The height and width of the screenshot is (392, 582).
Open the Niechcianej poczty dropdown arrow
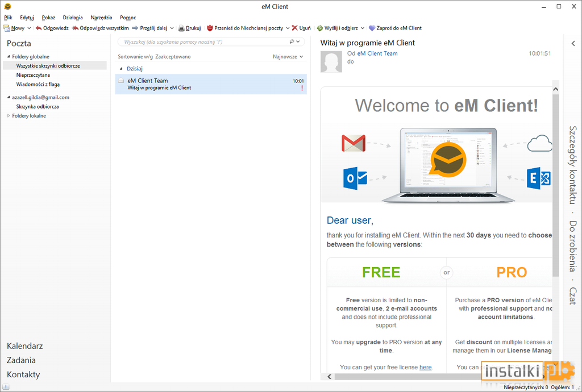tap(288, 28)
